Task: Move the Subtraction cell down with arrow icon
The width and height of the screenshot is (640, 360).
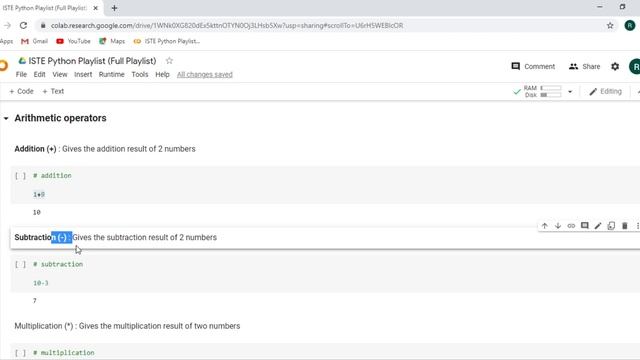Action: click(x=558, y=226)
